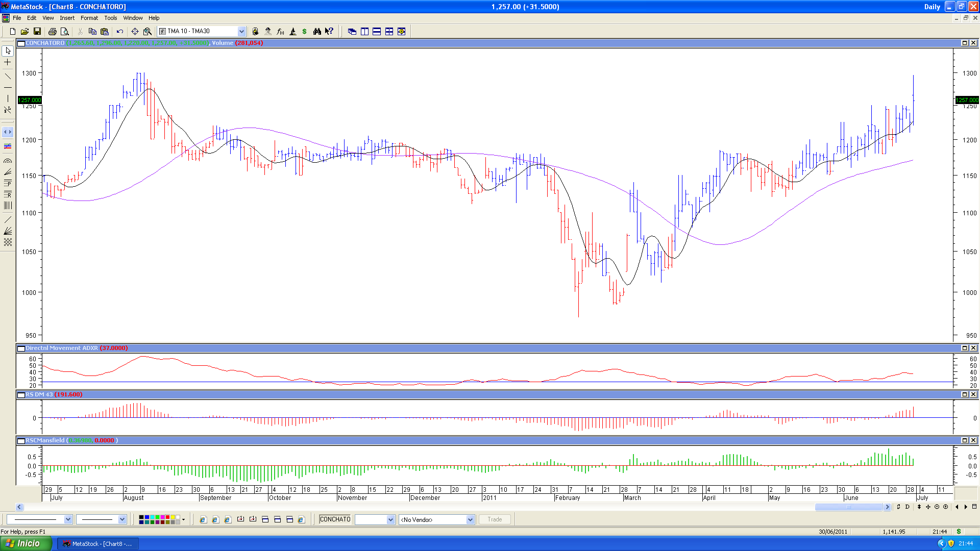Click the Trade button
980x551 pixels.
(495, 519)
